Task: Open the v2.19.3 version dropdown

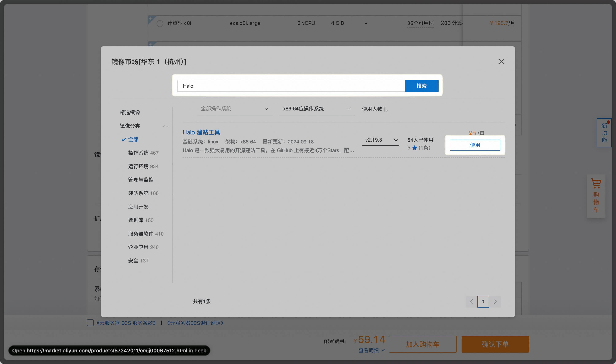Action: [380, 140]
